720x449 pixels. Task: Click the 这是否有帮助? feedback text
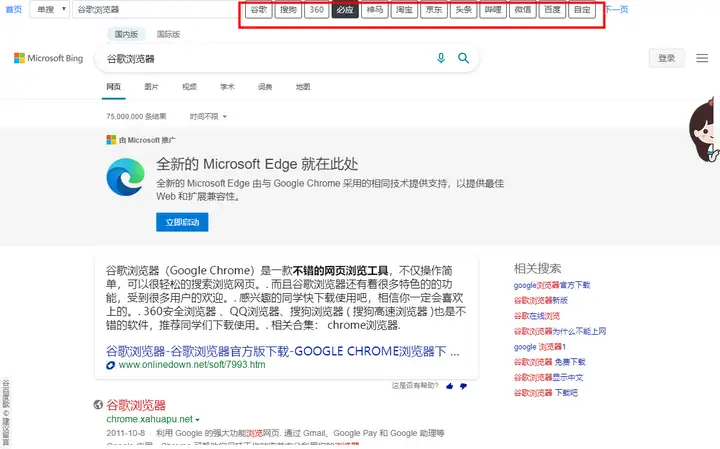click(415, 386)
